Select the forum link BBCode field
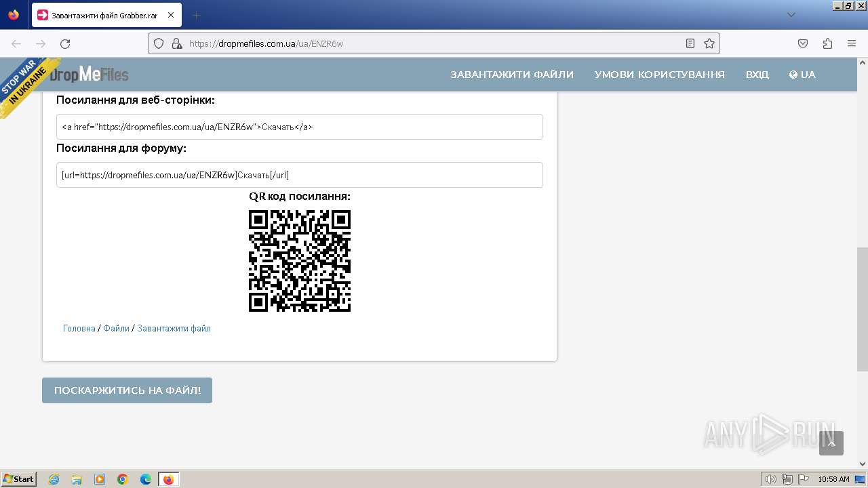Image resolution: width=868 pixels, height=488 pixels. 300,175
